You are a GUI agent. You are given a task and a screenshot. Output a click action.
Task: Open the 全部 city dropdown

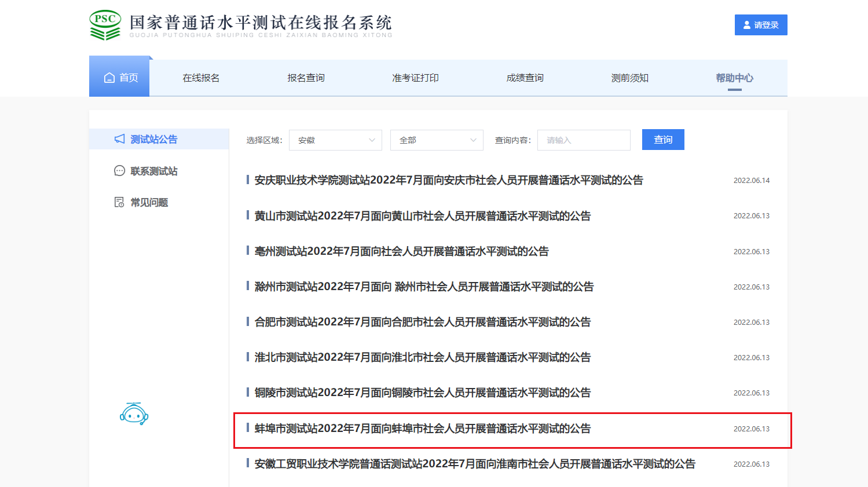pos(437,140)
